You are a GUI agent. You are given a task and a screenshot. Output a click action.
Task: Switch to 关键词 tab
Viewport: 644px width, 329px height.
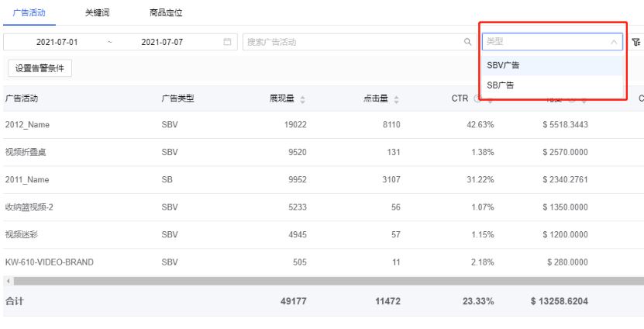point(98,12)
